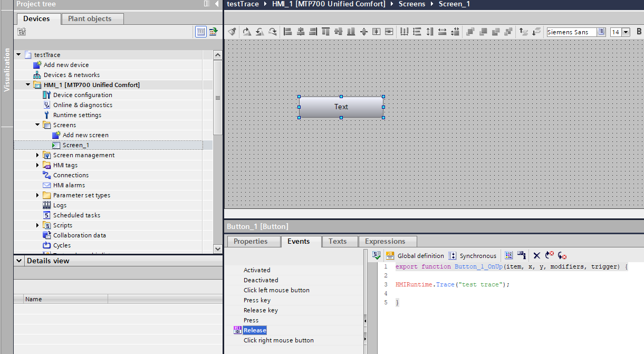Toggle the project tree overview view button

click(x=200, y=32)
